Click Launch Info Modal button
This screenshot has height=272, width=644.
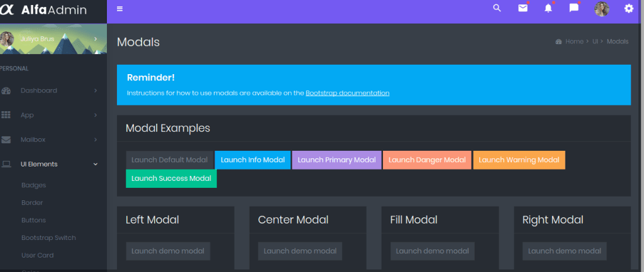pos(252,160)
